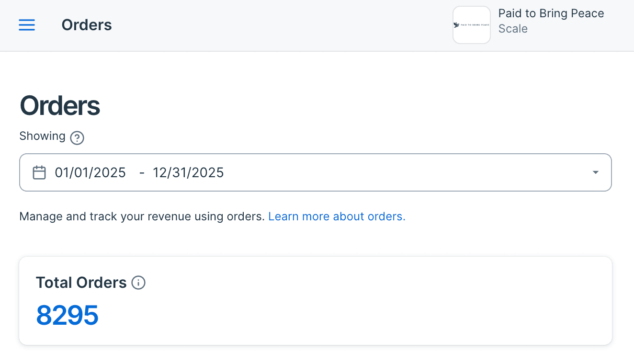Click the dash between the two dates

pos(142,172)
